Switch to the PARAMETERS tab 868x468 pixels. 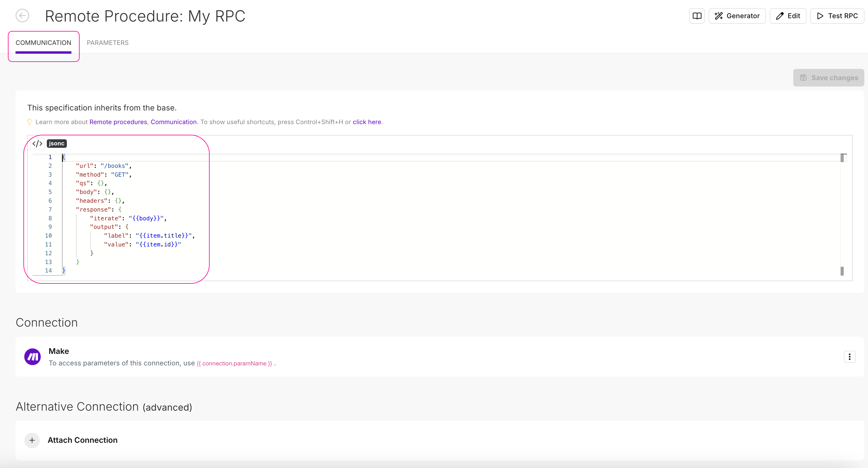pos(108,43)
